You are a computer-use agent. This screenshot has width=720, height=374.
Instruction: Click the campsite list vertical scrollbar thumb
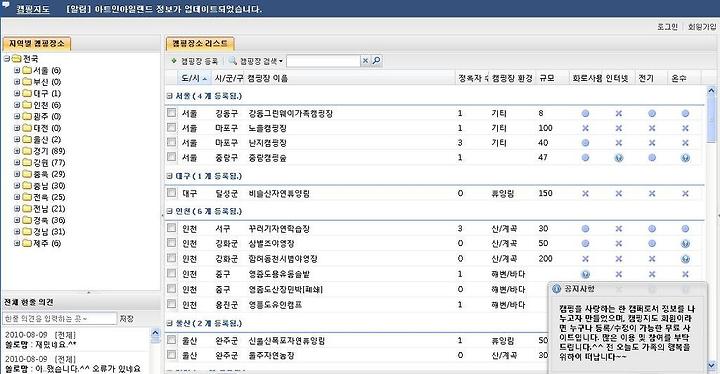pyautogui.click(x=712, y=119)
